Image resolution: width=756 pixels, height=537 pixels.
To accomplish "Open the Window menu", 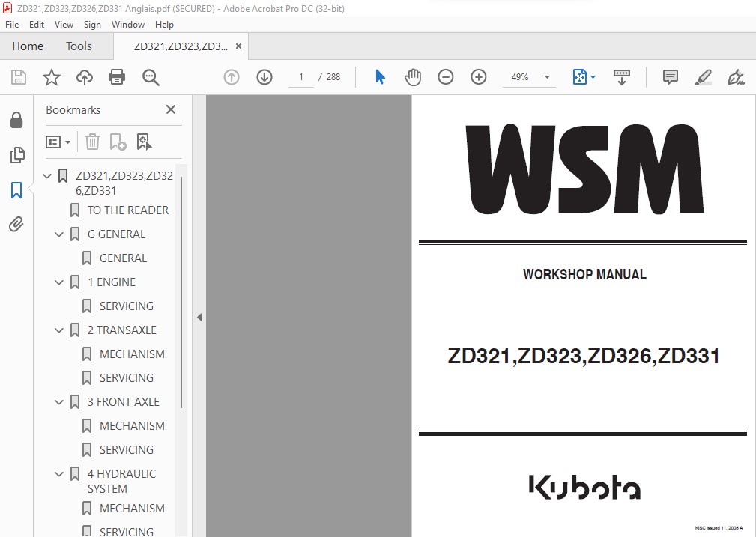I will tap(128, 25).
